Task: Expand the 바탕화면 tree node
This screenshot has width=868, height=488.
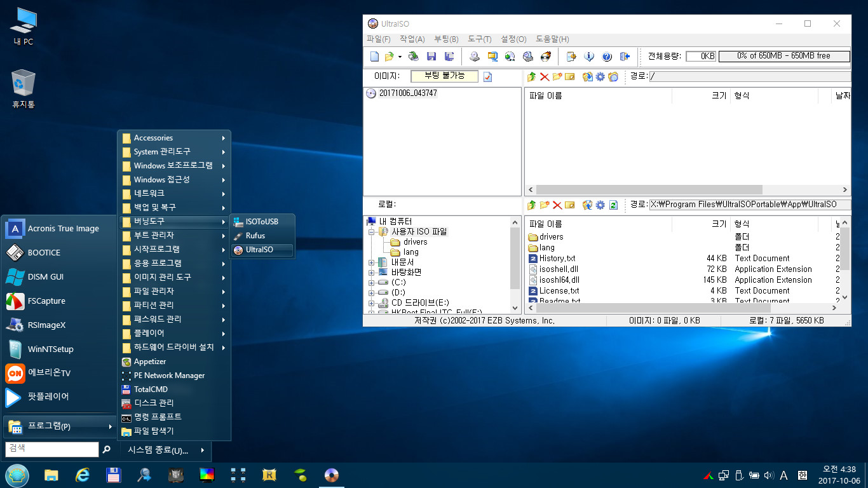Action: [372, 272]
